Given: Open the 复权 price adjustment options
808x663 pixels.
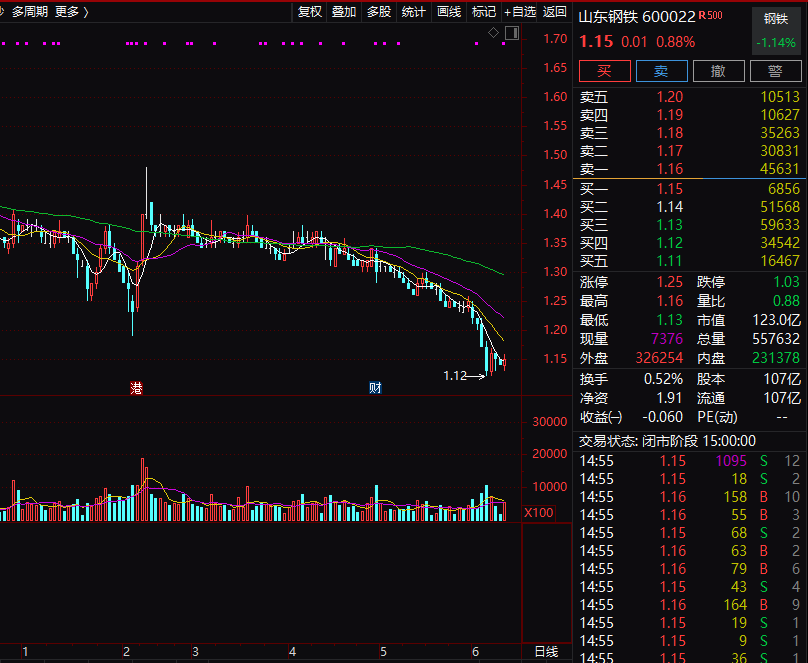Looking at the screenshot, I should [309, 12].
